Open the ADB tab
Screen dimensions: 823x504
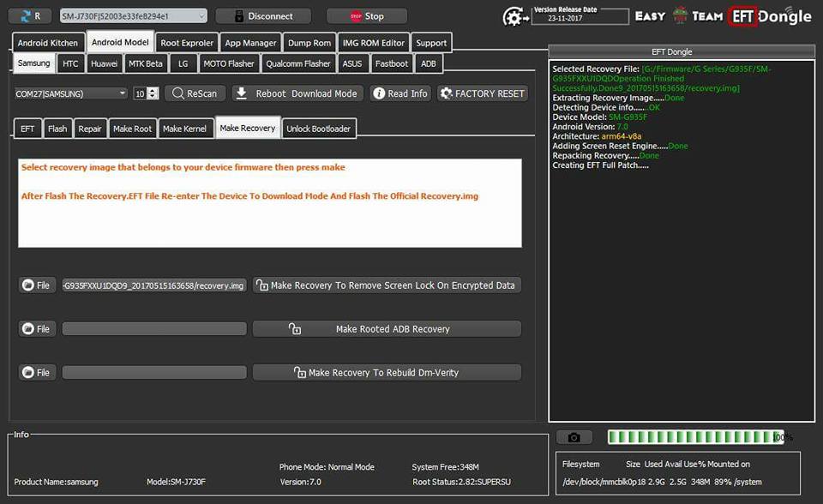429,63
